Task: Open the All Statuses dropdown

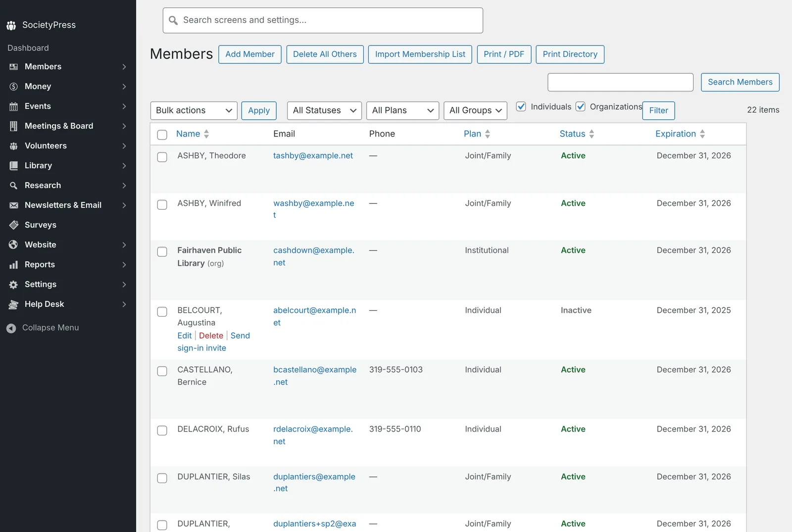Action: click(x=324, y=110)
